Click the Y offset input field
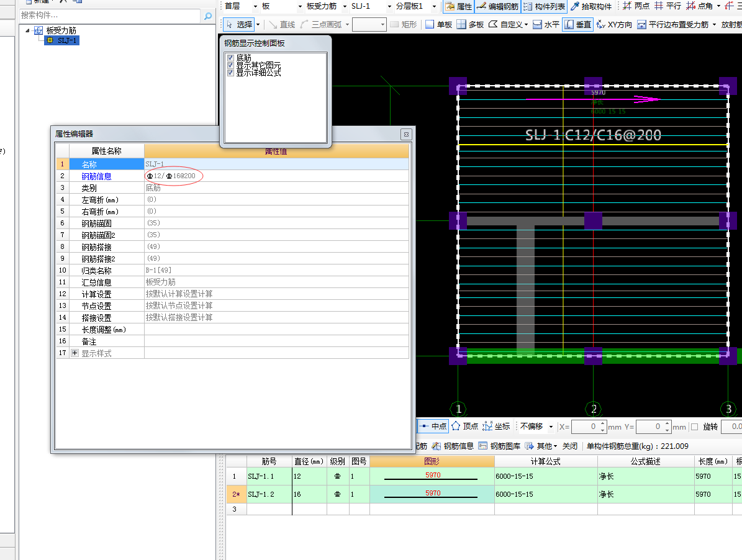The height and width of the screenshot is (560, 742). click(x=649, y=427)
